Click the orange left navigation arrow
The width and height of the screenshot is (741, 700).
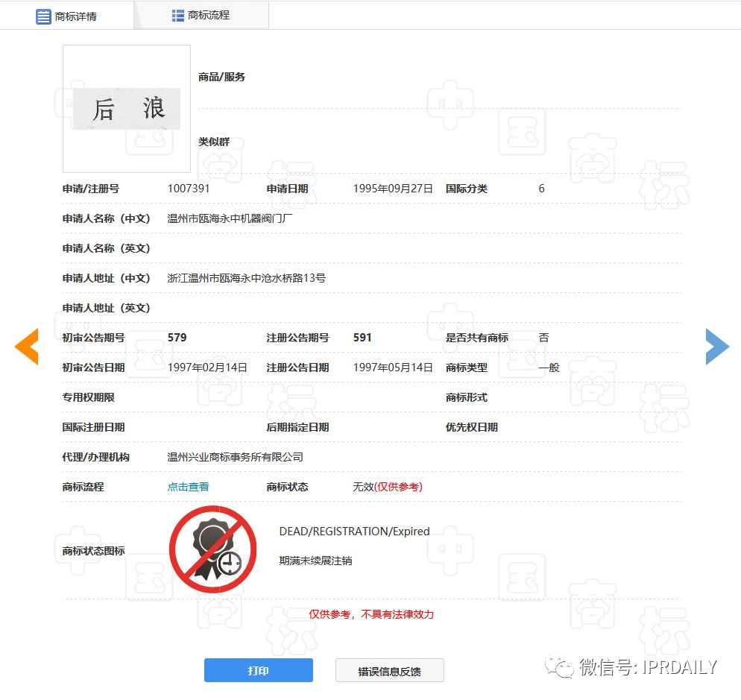pyautogui.click(x=26, y=346)
